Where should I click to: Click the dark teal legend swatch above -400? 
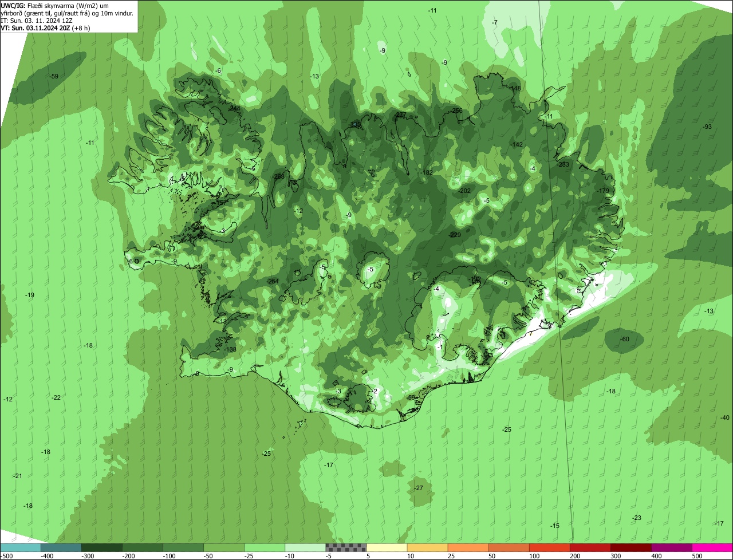61,547
